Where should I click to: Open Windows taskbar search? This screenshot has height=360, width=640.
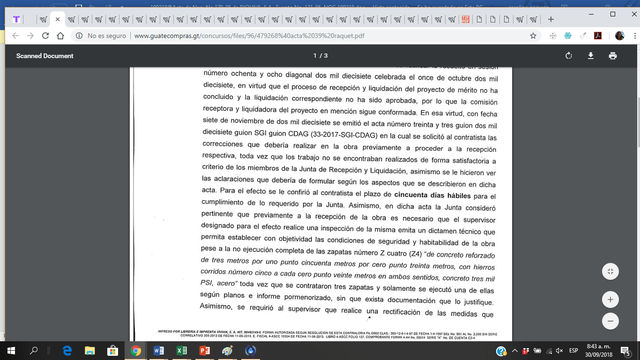(x=34, y=351)
